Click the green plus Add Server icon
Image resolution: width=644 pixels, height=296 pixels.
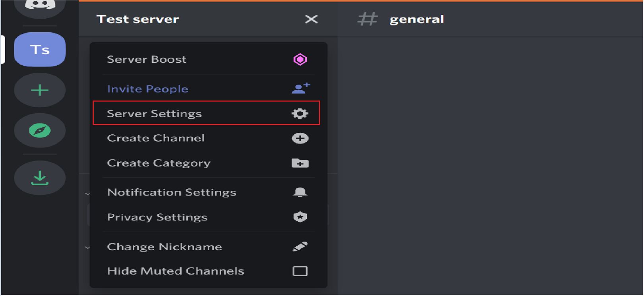point(40,91)
